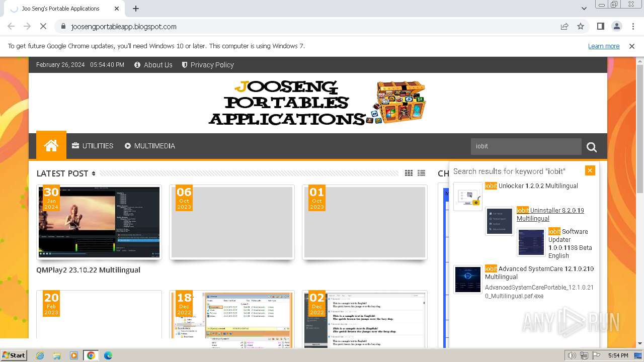Screen dimensions: 644x362
Task: Switch latest posts to grid view
Action: (409, 173)
